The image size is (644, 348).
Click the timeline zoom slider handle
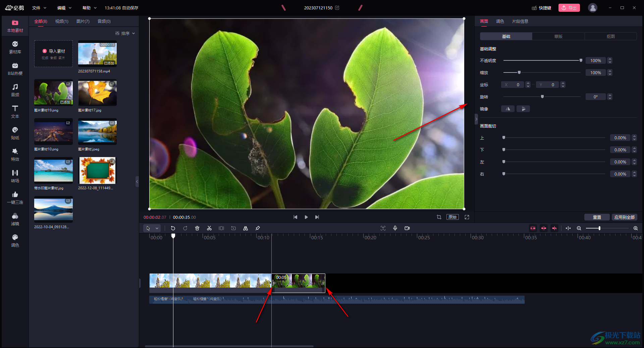pyautogui.click(x=599, y=228)
